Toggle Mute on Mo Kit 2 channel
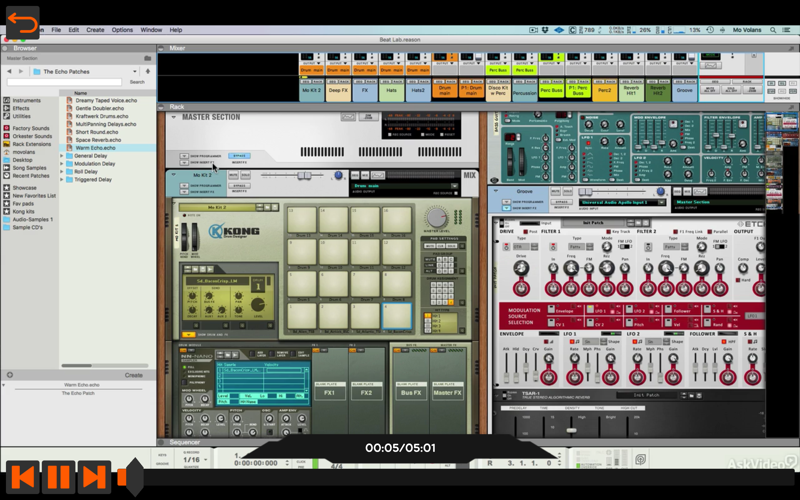 click(x=233, y=175)
